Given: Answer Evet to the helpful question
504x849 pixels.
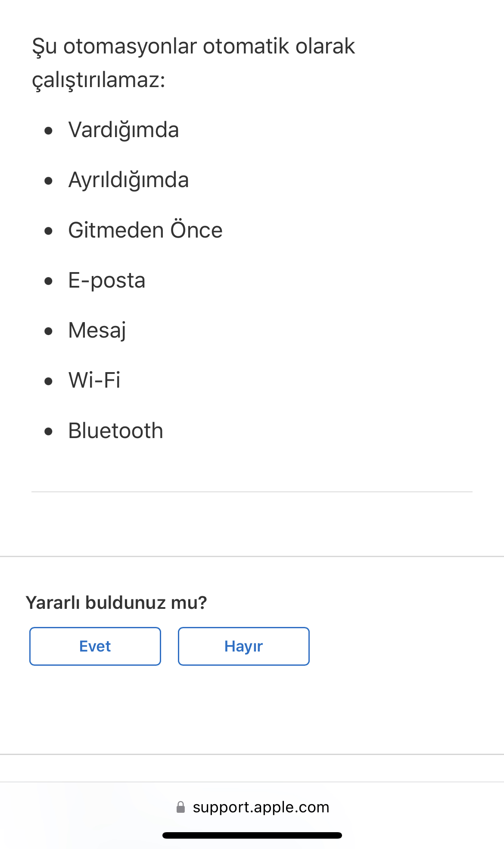Looking at the screenshot, I should tap(95, 646).
